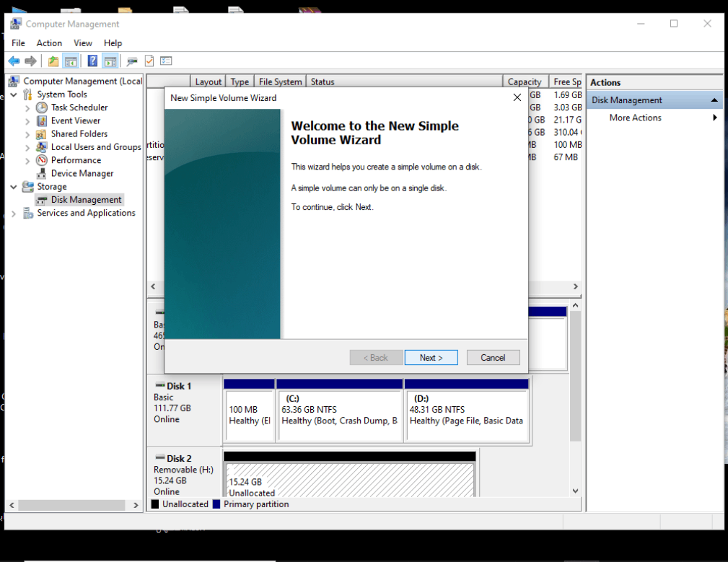
Task: Click the Device Manager icon
Action: click(x=42, y=173)
